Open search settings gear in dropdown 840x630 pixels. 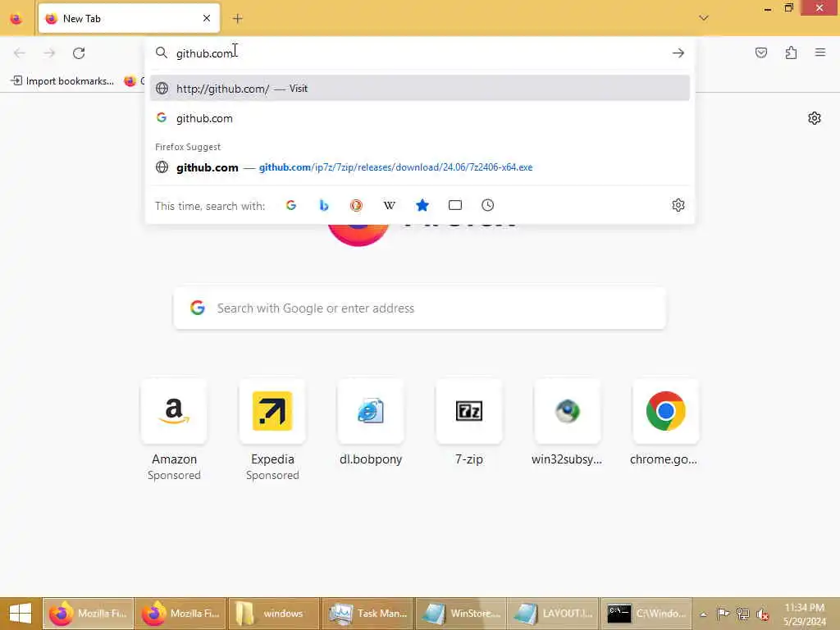point(678,205)
